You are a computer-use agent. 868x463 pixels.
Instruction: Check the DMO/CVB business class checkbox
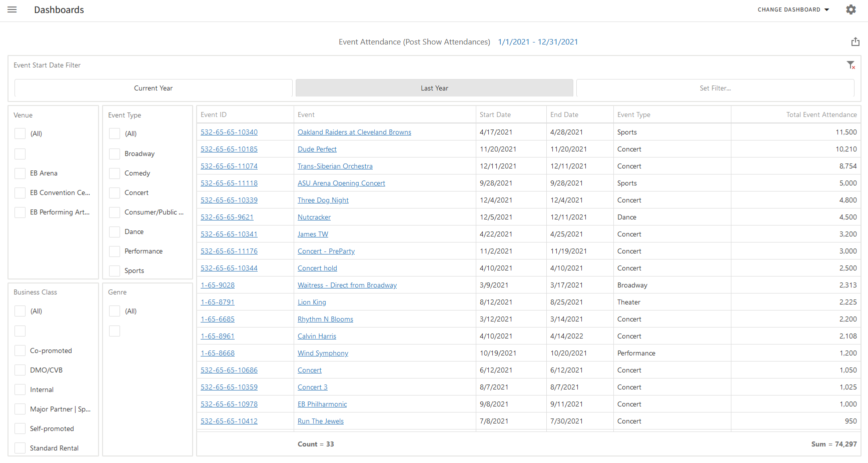[x=20, y=370]
